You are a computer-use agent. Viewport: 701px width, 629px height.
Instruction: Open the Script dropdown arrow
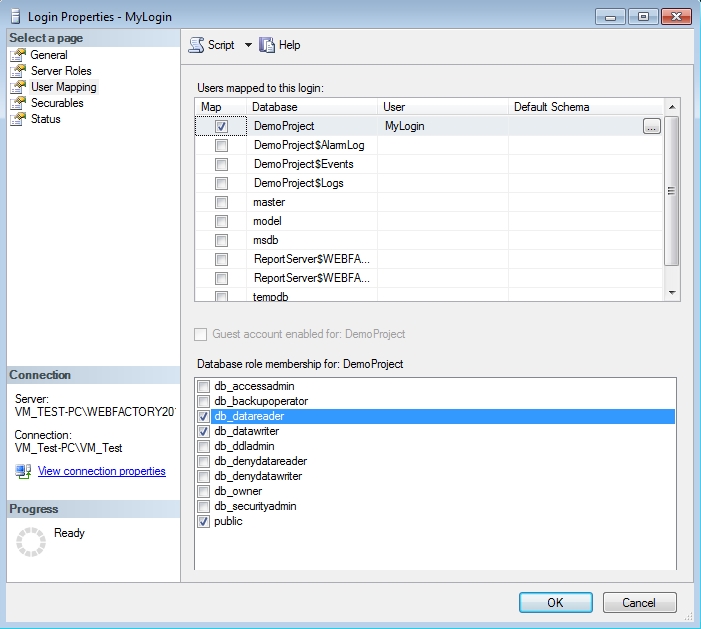248,45
